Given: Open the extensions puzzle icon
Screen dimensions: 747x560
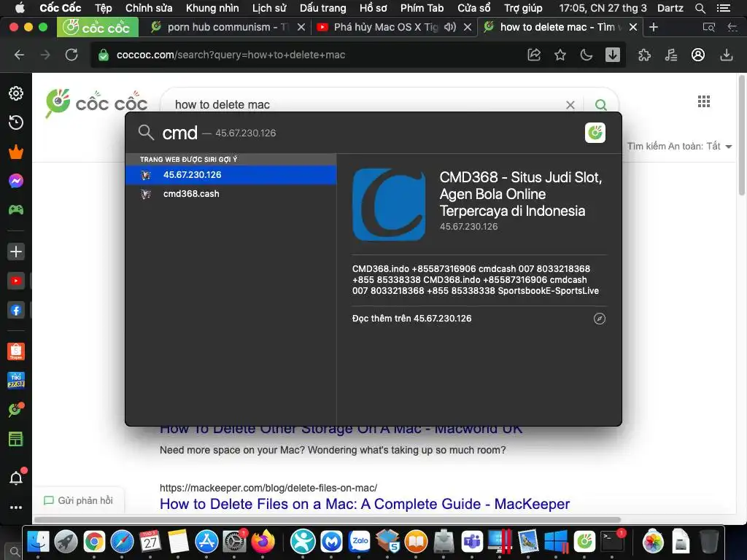Looking at the screenshot, I should pyautogui.click(x=645, y=55).
